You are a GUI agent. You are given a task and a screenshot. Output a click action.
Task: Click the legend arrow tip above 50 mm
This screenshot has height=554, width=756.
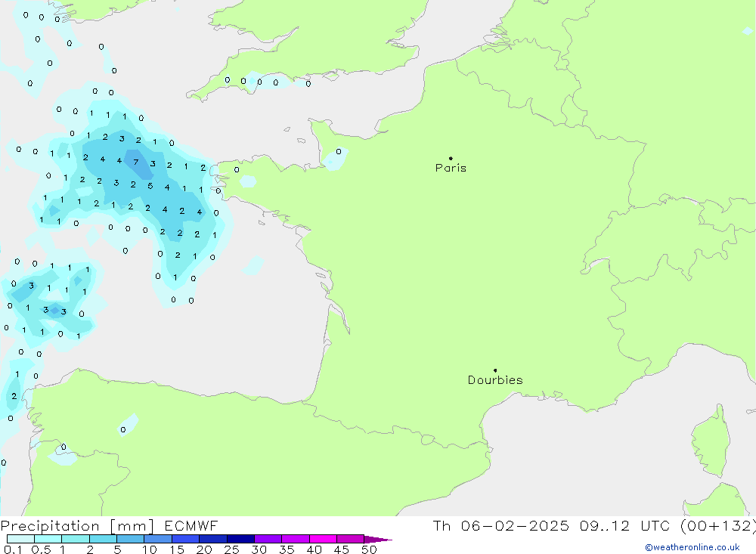click(378, 540)
